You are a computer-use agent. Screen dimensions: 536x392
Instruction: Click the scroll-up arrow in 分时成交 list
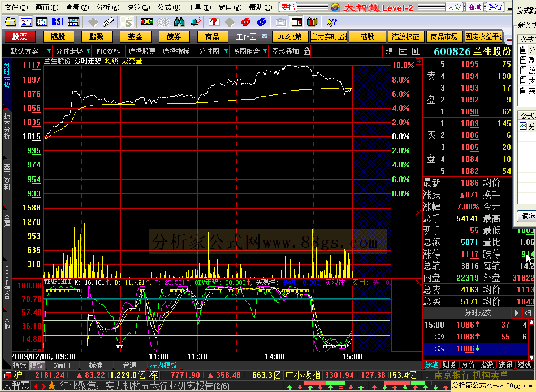pos(531,322)
